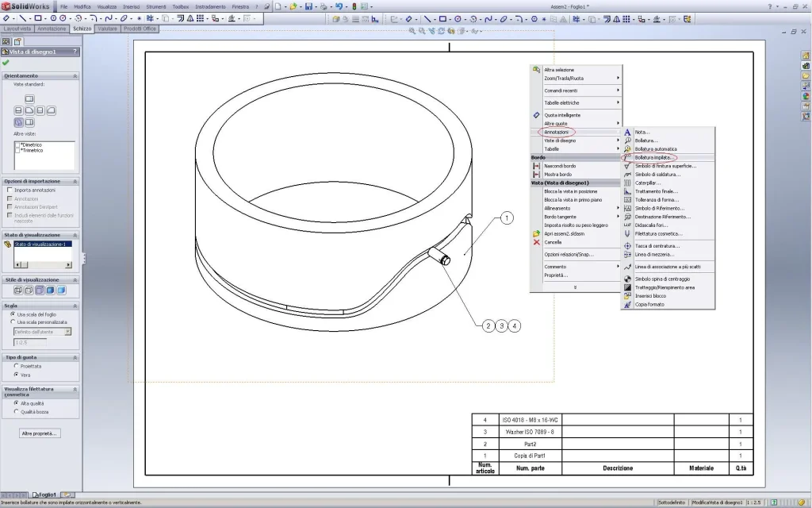This screenshot has height=508, width=812.
Task: Select Stato di visualizzazione-1 list entry
Action: (x=43, y=244)
